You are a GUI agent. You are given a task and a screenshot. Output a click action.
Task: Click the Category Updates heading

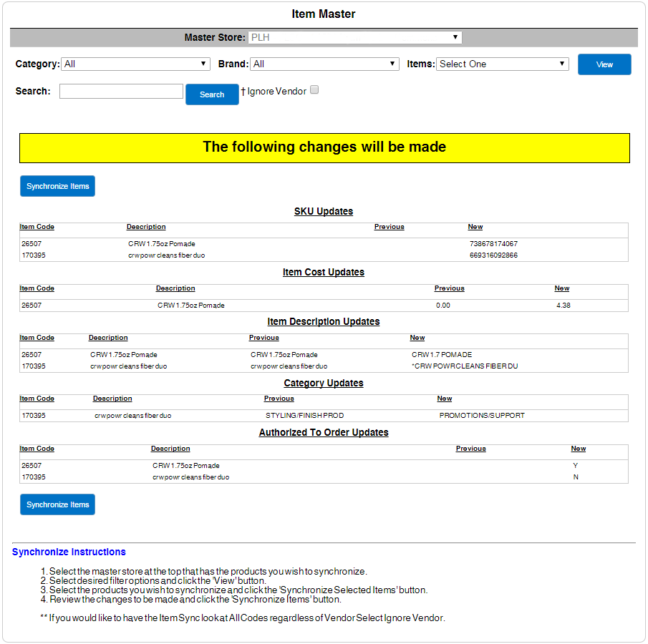(x=324, y=384)
